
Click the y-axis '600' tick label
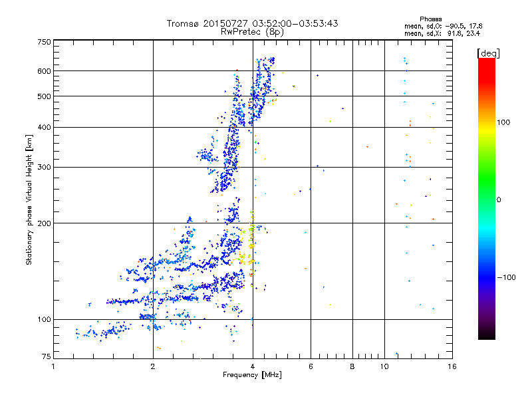44,71
